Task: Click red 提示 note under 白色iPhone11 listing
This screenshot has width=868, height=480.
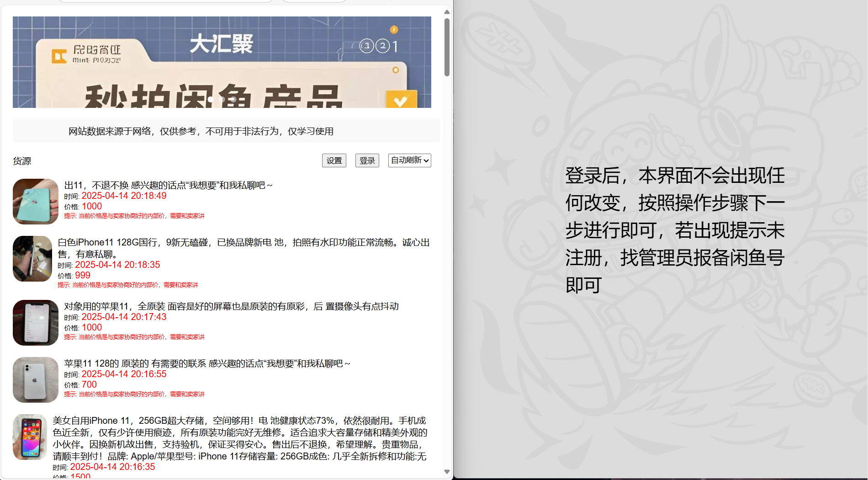Action: 128,285
